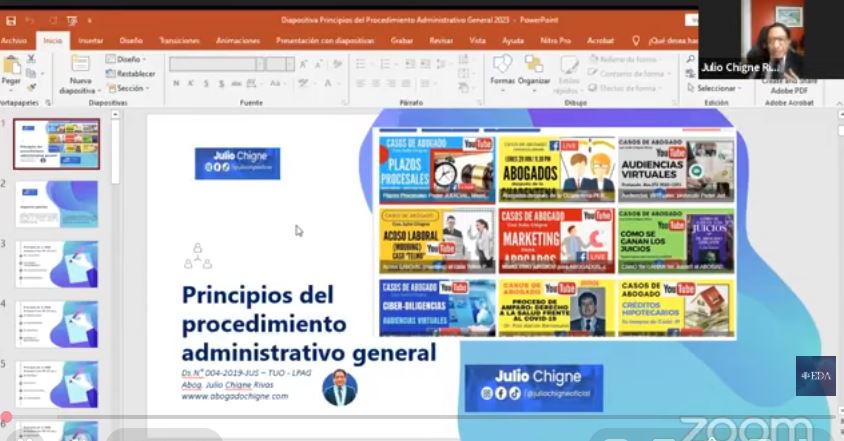Insert a numbered list
The width and height of the screenshot is (844, 441).
[387, 64]
